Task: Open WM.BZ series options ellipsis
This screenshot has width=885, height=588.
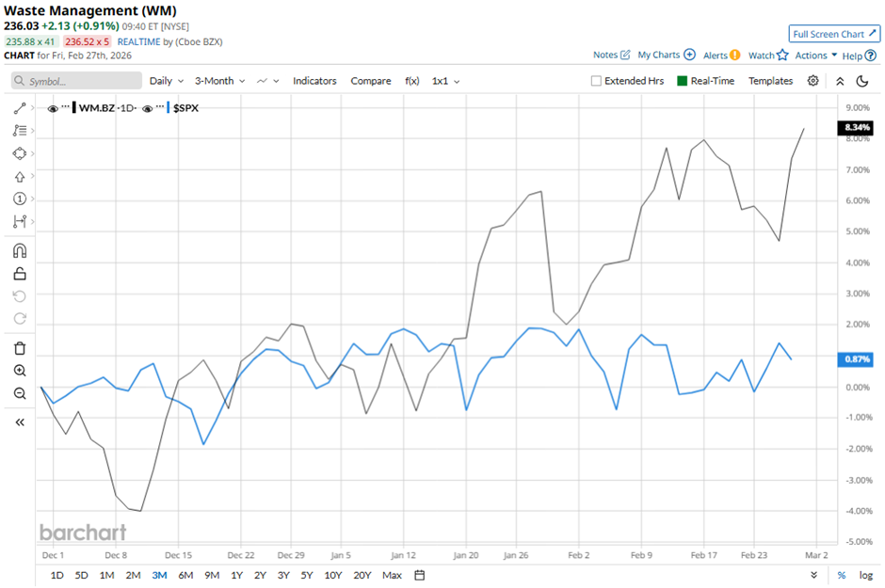Action: point(66,107)
